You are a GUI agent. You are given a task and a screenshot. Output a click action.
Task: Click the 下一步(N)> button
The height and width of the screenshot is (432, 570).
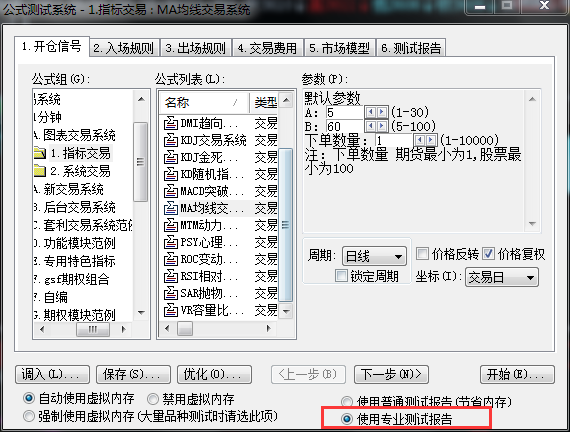click(392, 374)
